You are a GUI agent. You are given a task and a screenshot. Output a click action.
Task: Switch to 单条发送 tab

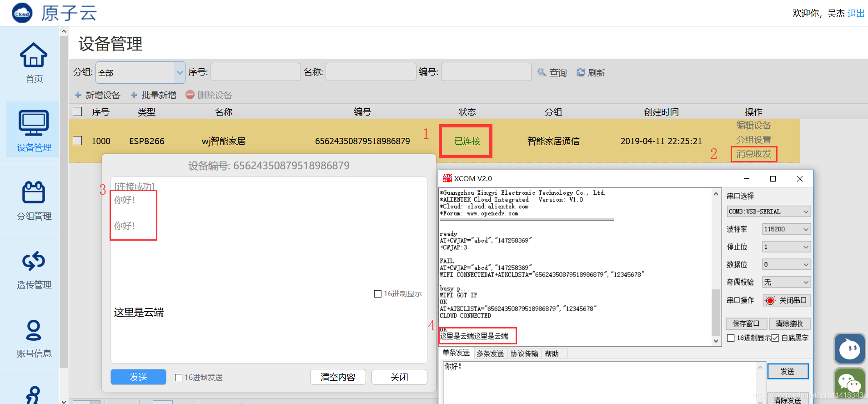click(x=456, y=353)
